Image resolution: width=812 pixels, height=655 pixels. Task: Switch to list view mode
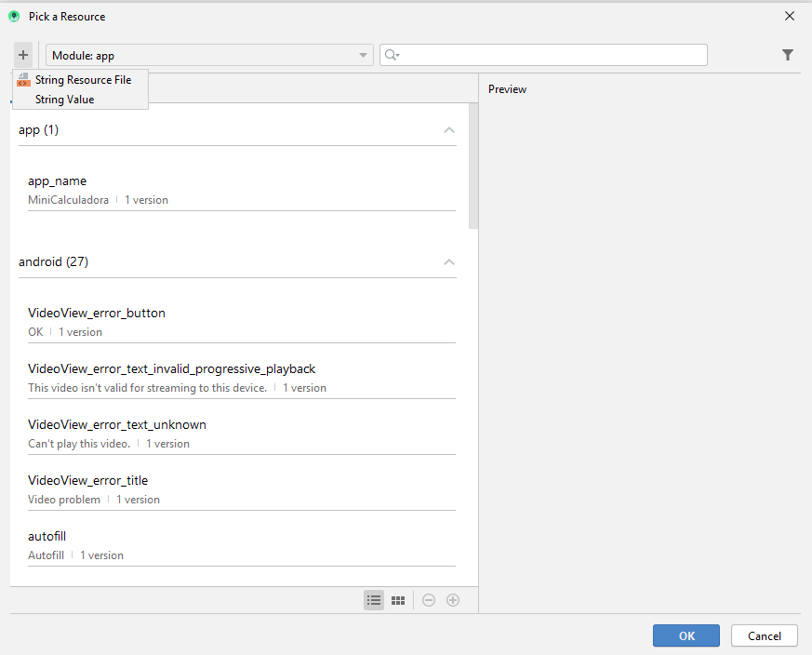click(374, 600)
